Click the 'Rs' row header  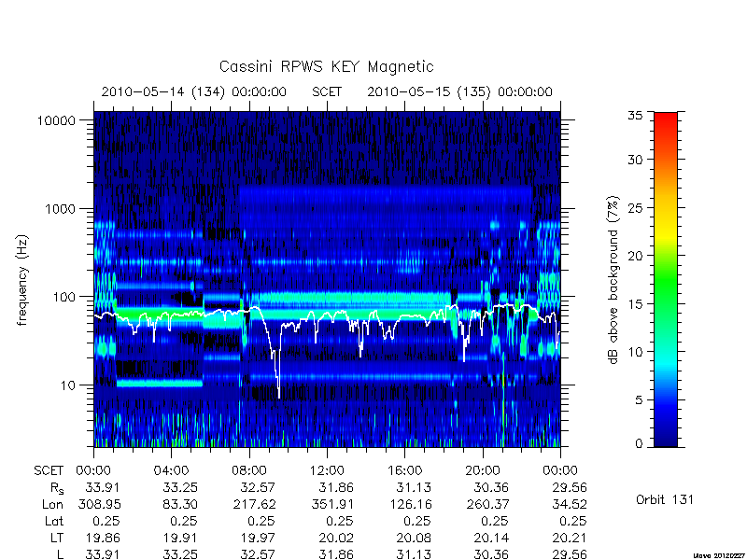(x=57, y=488)
